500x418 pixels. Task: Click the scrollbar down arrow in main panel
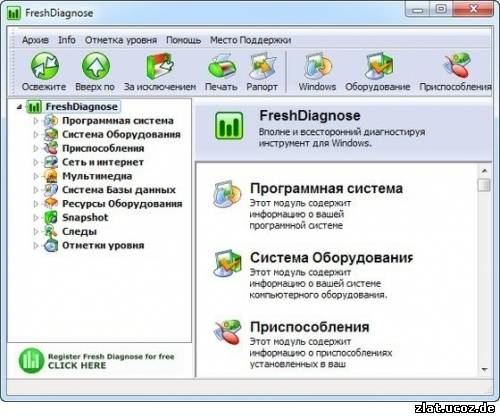click(x=484, y=369)
